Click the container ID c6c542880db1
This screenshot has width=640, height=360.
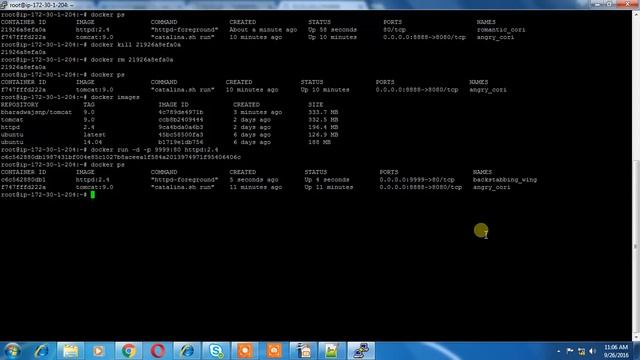pyautogui.click(x=23, y=180)
